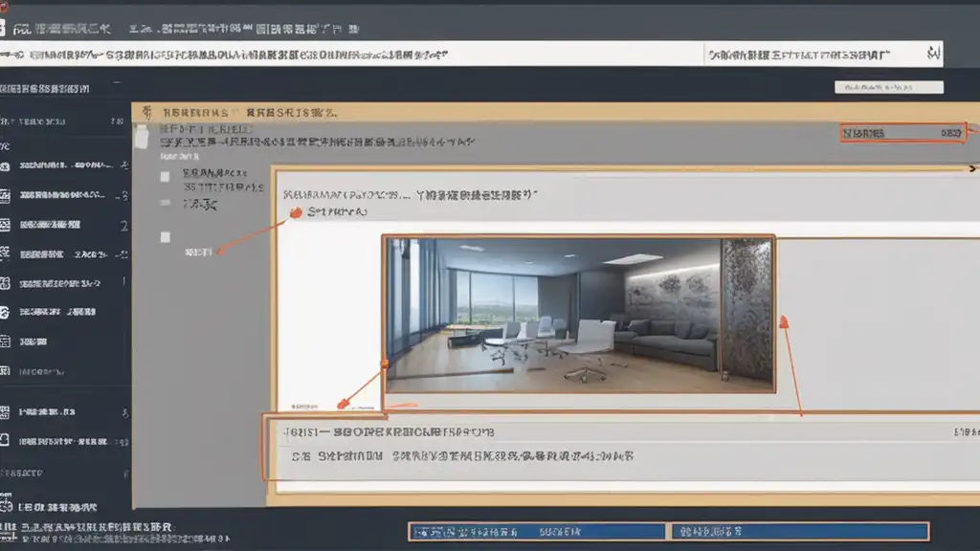Tick the first checkbox in the gray panel
Image resolution: width=980 pixels, height=551 pixels.
click(x=166, y=177)
